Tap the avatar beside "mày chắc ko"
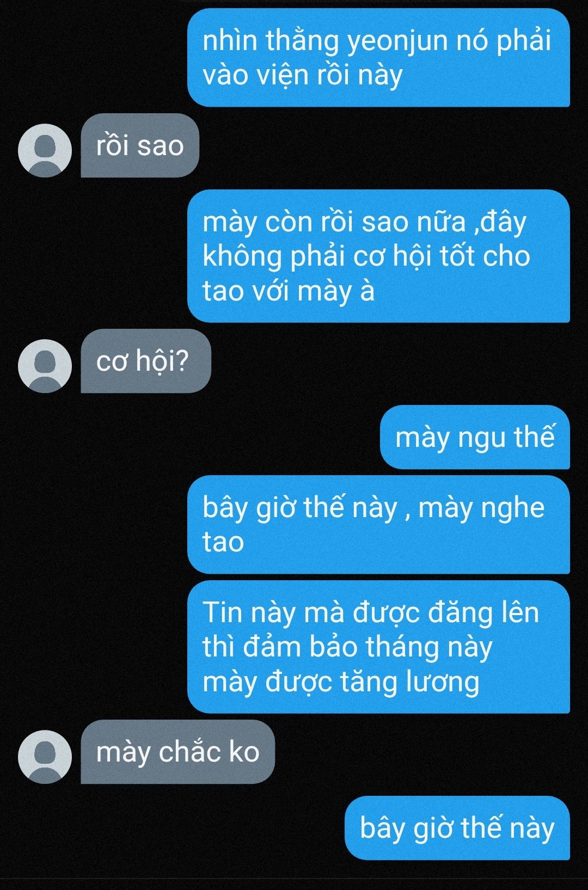 [45, 757]
